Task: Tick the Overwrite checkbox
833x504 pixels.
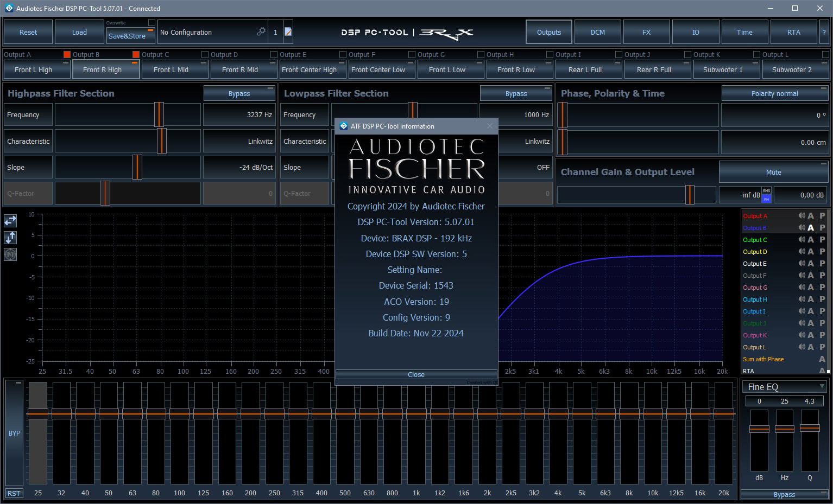Action: pos(152,23)
